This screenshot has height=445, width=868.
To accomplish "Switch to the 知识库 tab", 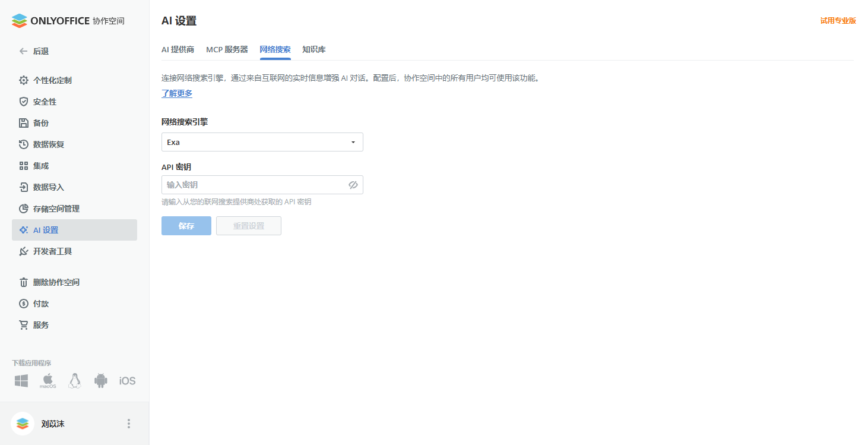I will pos(313,49).
